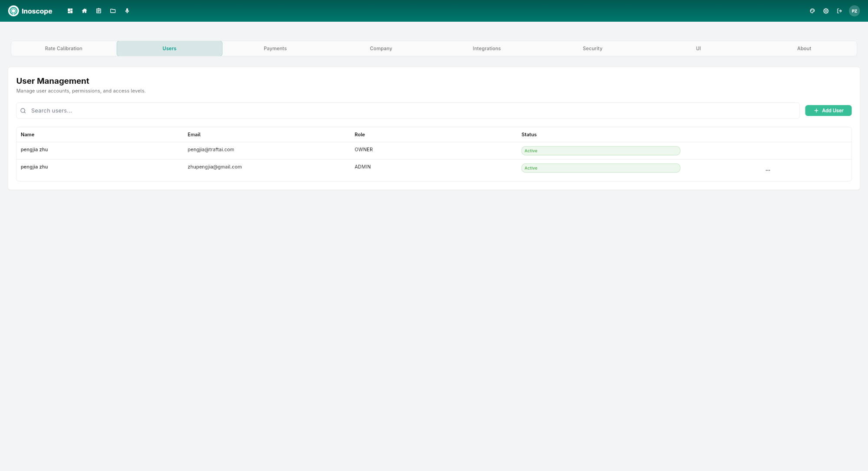The image size is (868, 471).
Task: Open the folder icon in the top bar
Action: click(113, 10)
